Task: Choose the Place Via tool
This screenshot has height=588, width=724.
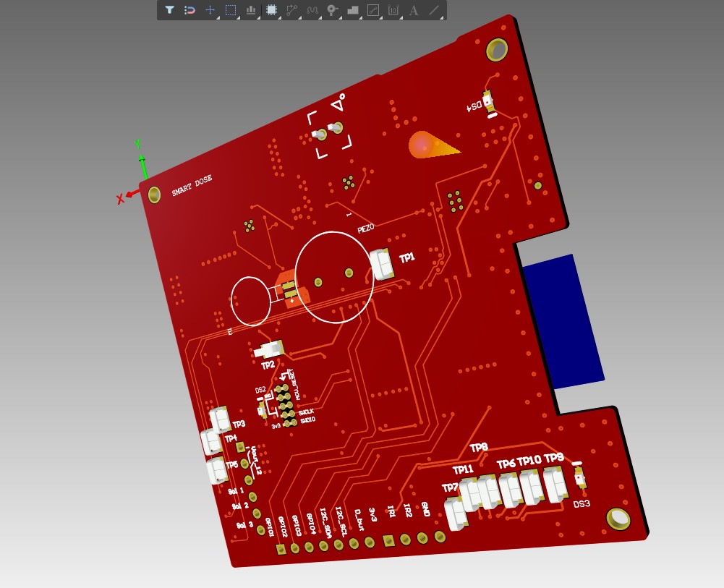Action: point(333,9)
